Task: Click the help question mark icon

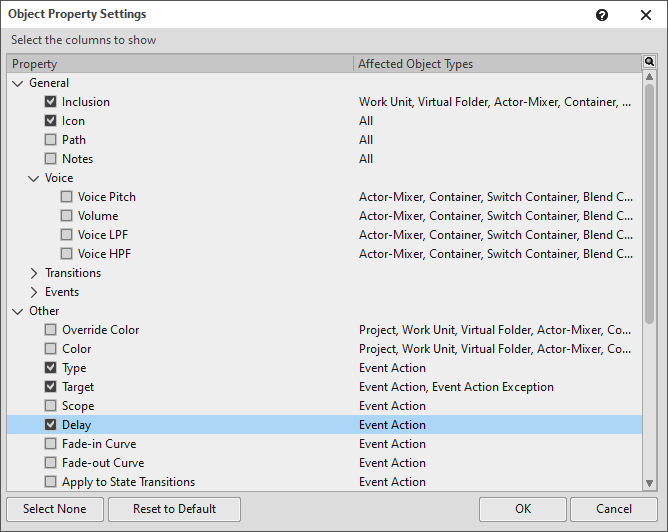Action: [x=602, y=15]
